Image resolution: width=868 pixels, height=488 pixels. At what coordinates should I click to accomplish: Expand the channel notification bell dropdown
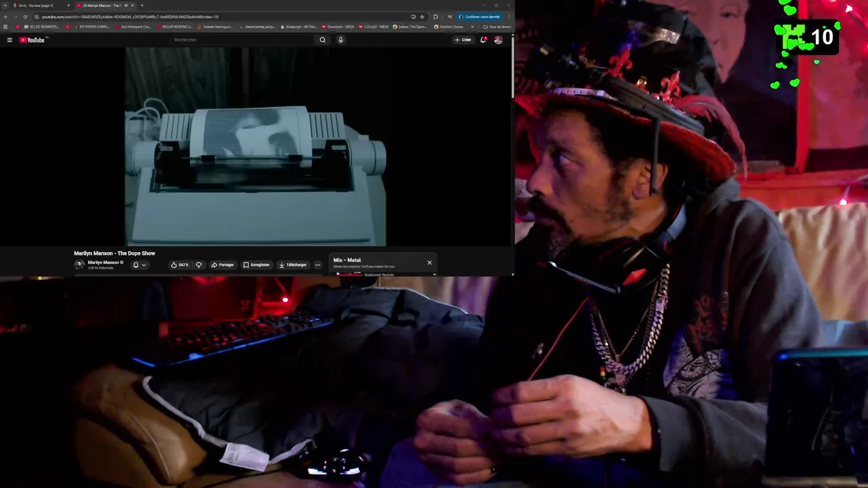point(139,265)
